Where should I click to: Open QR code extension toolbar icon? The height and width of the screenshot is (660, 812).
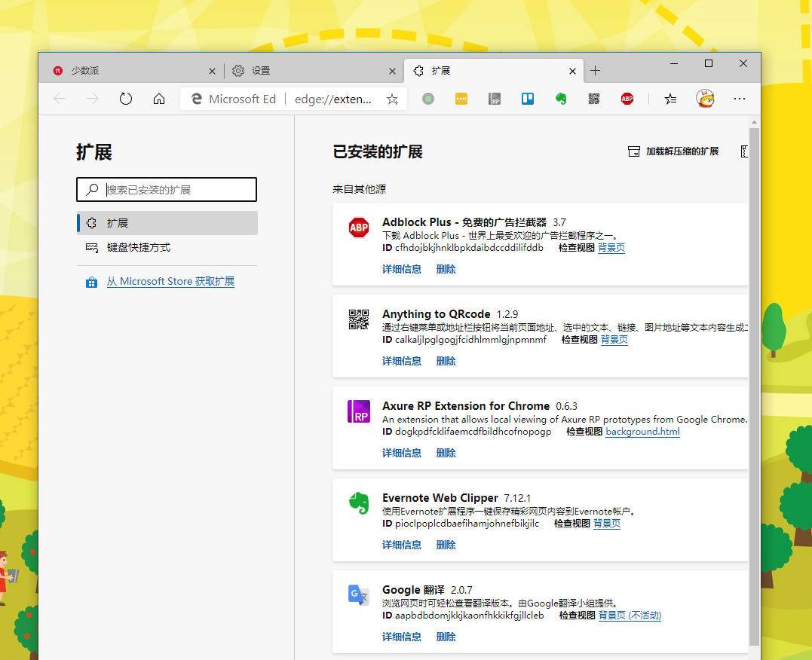pyautogui.click(x=594, y=99)
